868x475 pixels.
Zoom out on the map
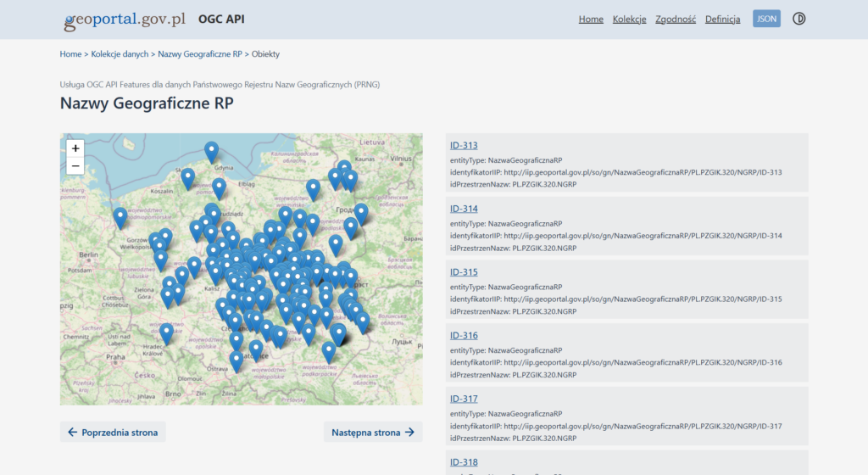[75, 166]
